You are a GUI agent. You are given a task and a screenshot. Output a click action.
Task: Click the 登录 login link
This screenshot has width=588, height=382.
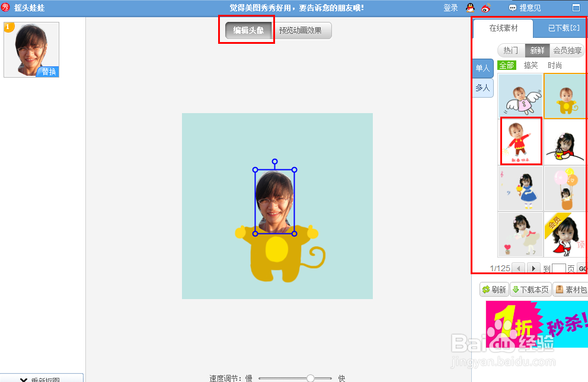pos(450,8)
